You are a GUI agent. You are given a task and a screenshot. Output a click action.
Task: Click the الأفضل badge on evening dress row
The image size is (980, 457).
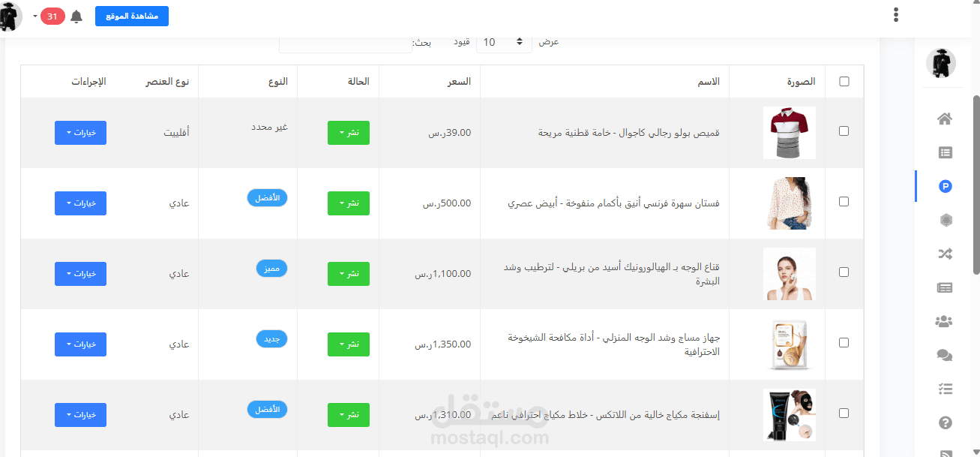click(268, 198)
